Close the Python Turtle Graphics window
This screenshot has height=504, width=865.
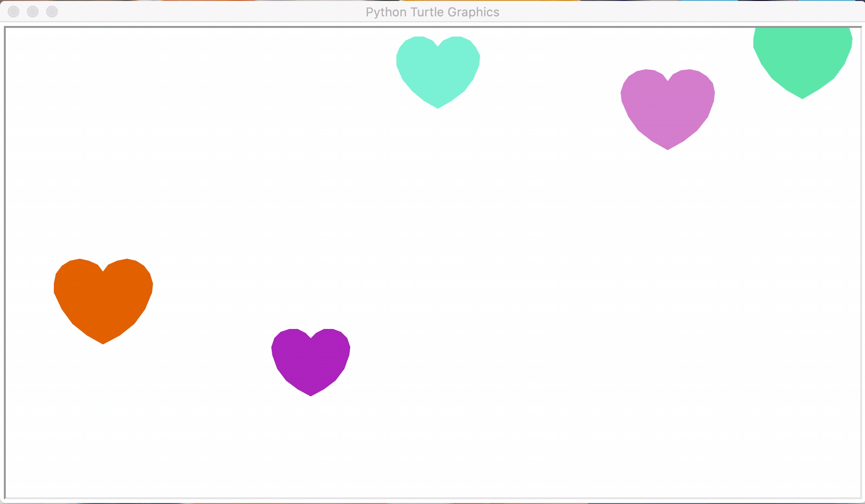point(13,12)
